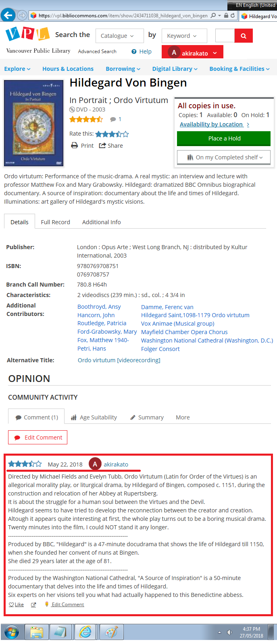Expand the Digital Library menu
Viewport: 277px width, 644px height.
[x=175, y=69]
